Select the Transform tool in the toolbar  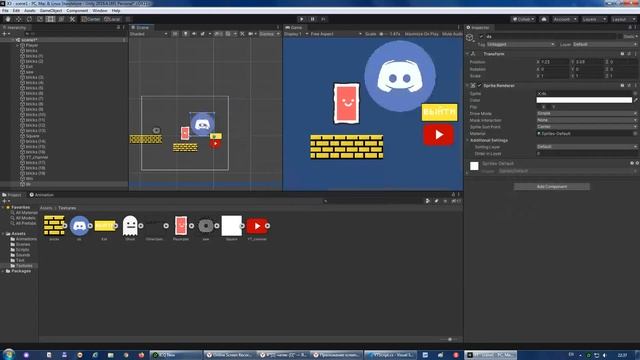coord(61,19)
